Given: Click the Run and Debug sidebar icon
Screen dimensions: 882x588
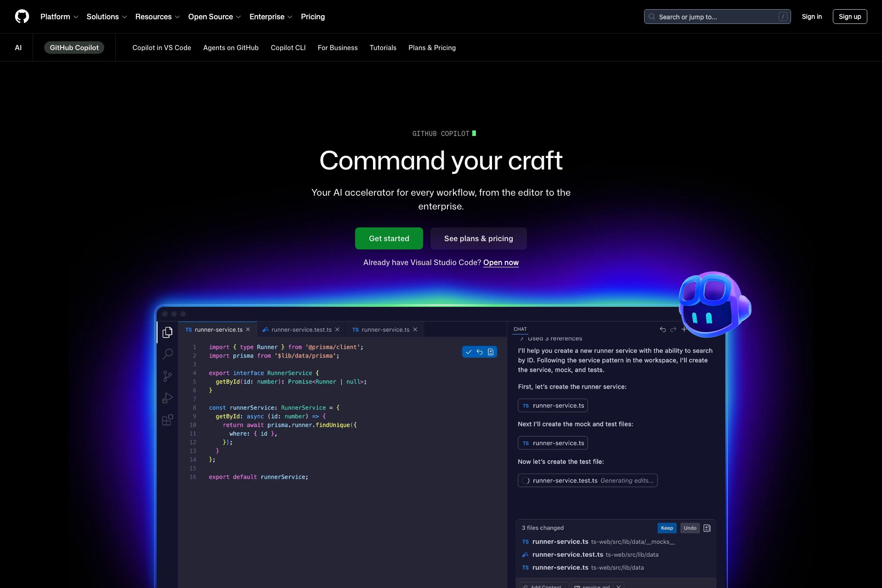Looking at the screenshot, I should click(x=168, y=398).
